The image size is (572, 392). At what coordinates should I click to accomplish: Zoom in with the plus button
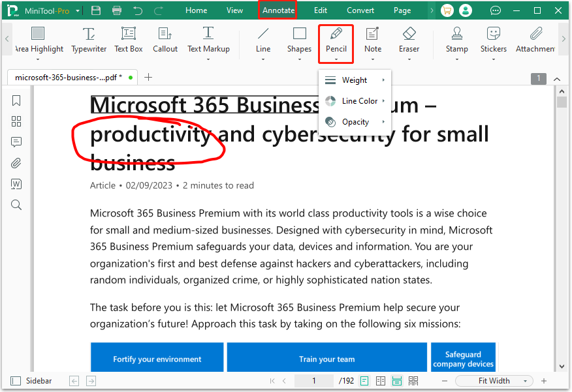coord(544,381)
